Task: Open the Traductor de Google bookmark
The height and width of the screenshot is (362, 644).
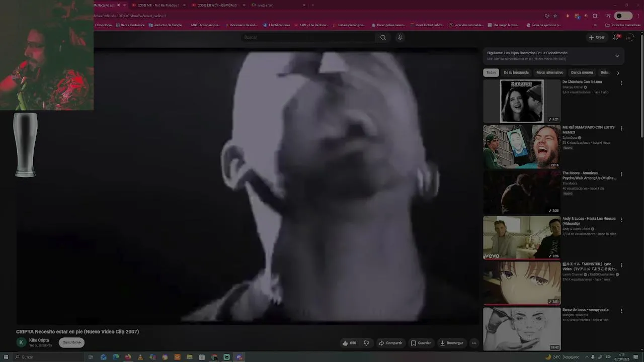Action: click(166, 25)
